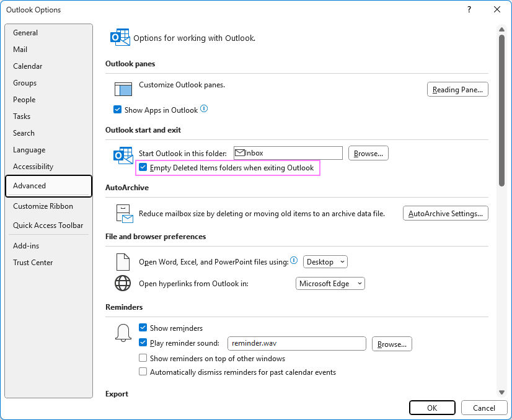
Task: Go to Add-ins category
Action: point(48,246)
